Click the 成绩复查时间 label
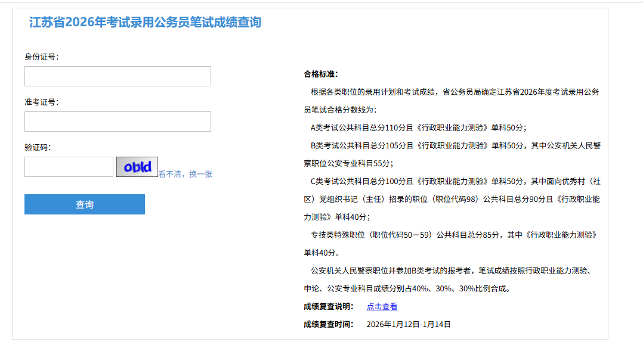Screen dimensions: 643x364 [329, 325]
